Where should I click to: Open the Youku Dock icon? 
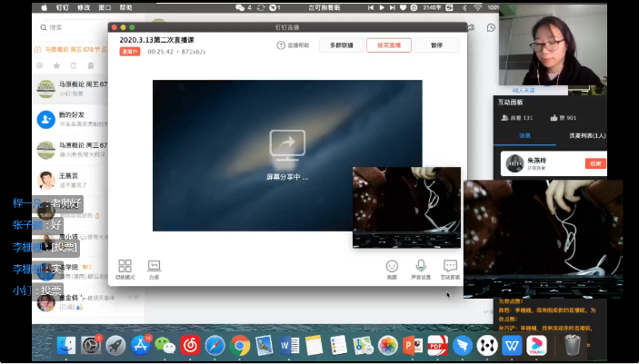point(536,346)
